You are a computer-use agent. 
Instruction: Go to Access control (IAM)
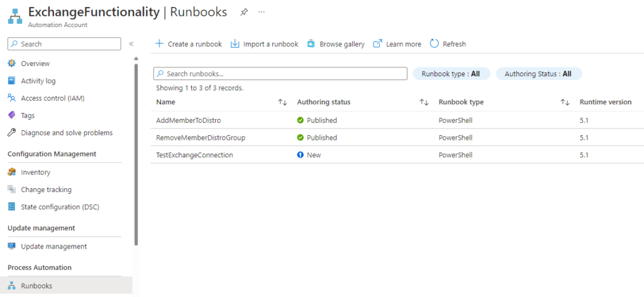coord(53,98)
